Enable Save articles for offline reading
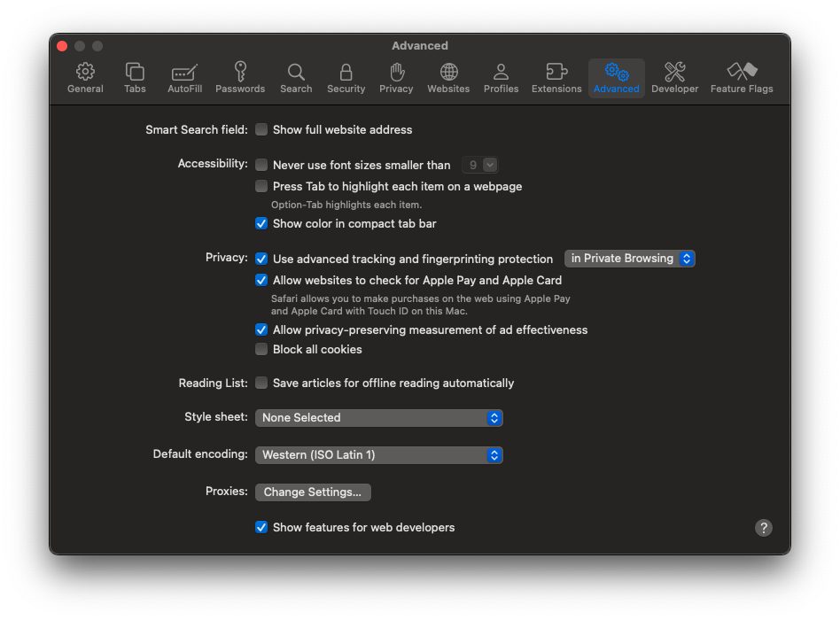840x620 pixels. point(261,383)
